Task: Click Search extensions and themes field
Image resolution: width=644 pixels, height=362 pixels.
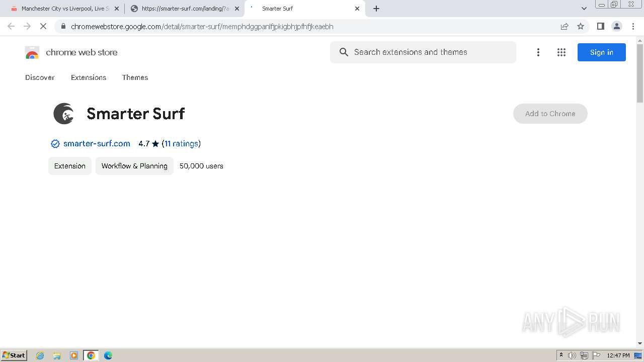Action: click(423, 52)
